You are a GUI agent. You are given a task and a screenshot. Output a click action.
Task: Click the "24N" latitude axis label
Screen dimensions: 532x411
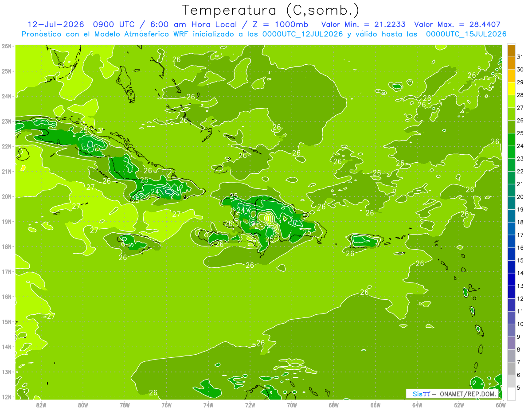7,96
